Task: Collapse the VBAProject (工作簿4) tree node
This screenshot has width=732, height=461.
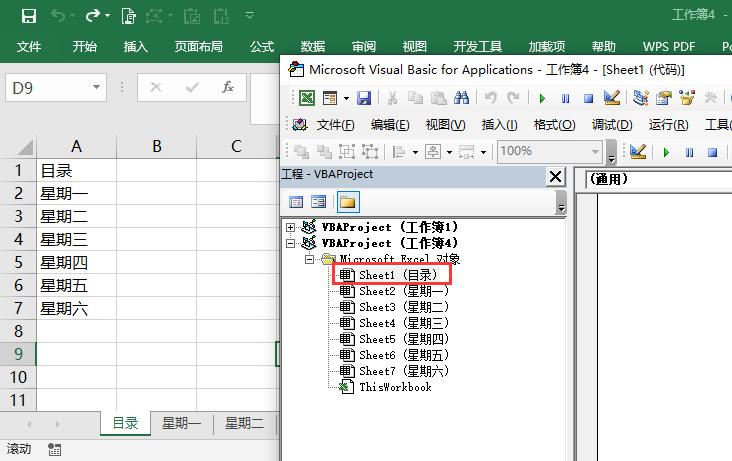Action: pyautogui.click(x=291, y=243)
